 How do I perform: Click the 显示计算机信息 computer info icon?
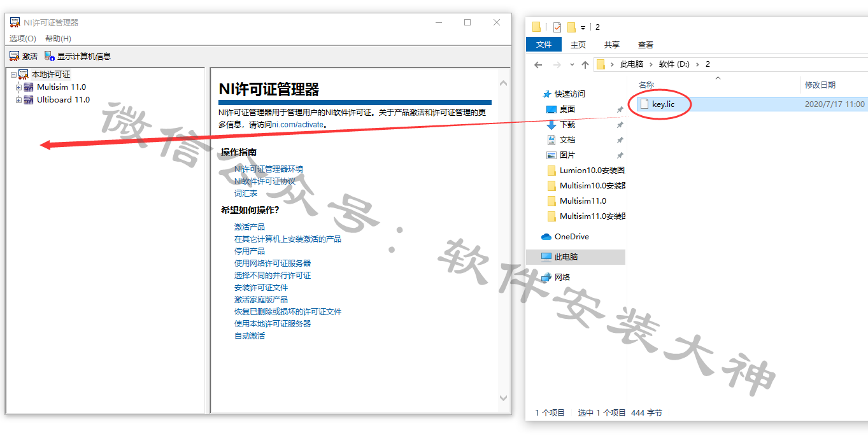click(x=49, y=56)
